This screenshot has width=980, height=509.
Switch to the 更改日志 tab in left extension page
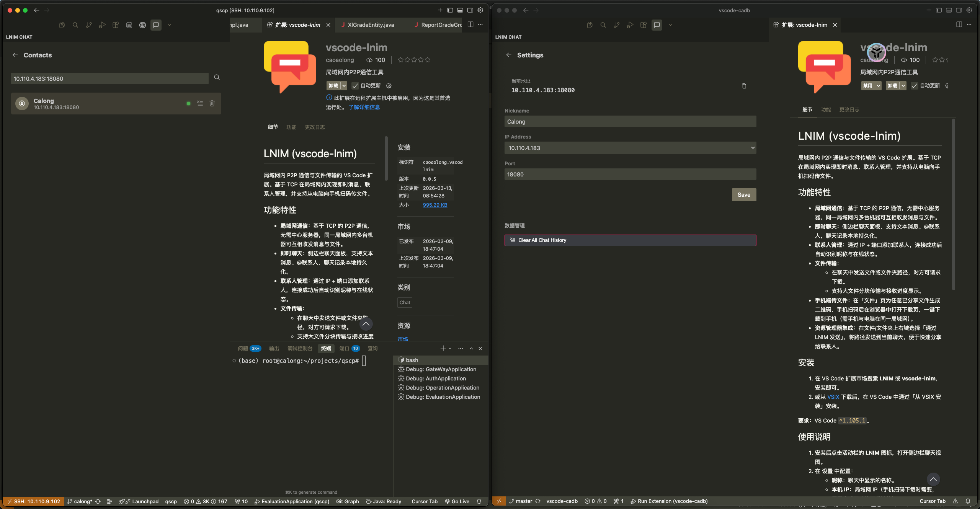point(315,127)
